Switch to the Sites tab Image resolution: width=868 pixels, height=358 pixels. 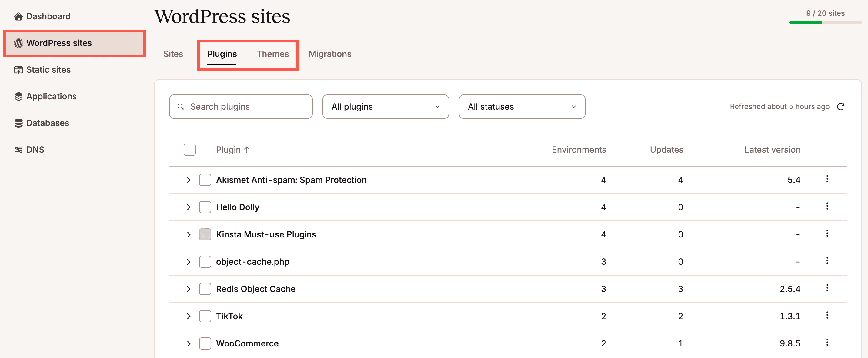173,54
